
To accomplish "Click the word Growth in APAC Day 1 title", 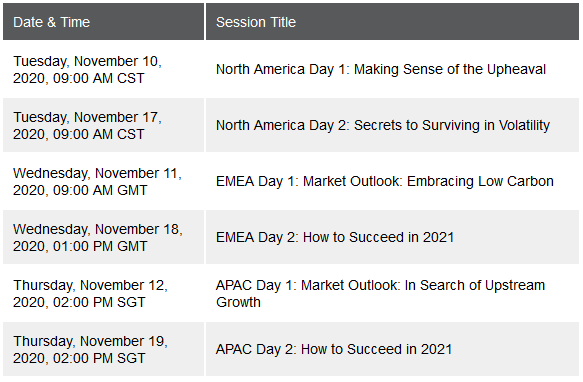I will click(238, 302).
